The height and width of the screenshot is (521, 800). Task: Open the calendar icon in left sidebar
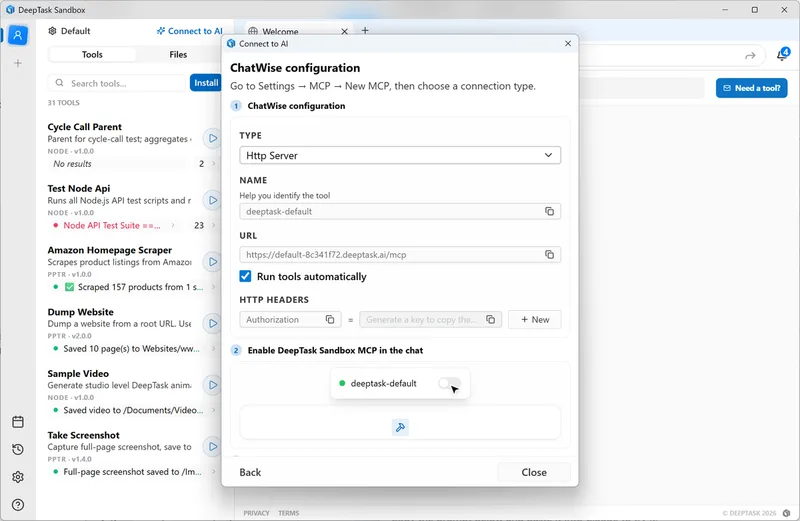tap(18, 422)
